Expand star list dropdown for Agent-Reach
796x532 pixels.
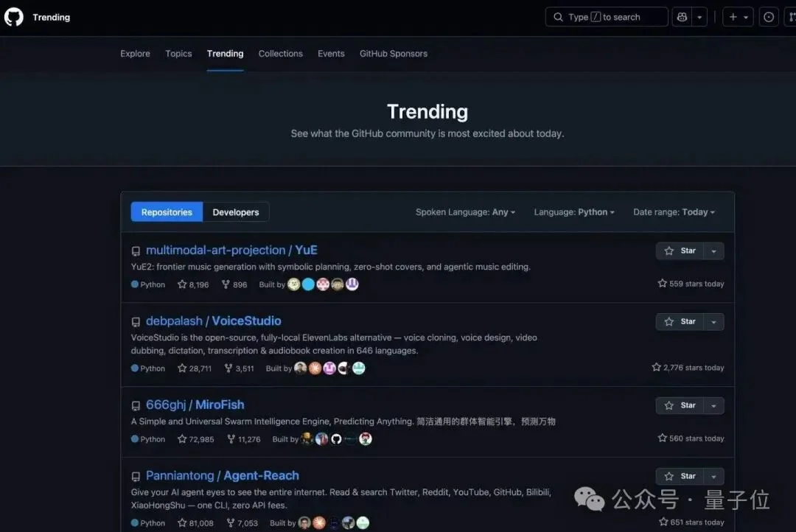click(x=713, y=476)
